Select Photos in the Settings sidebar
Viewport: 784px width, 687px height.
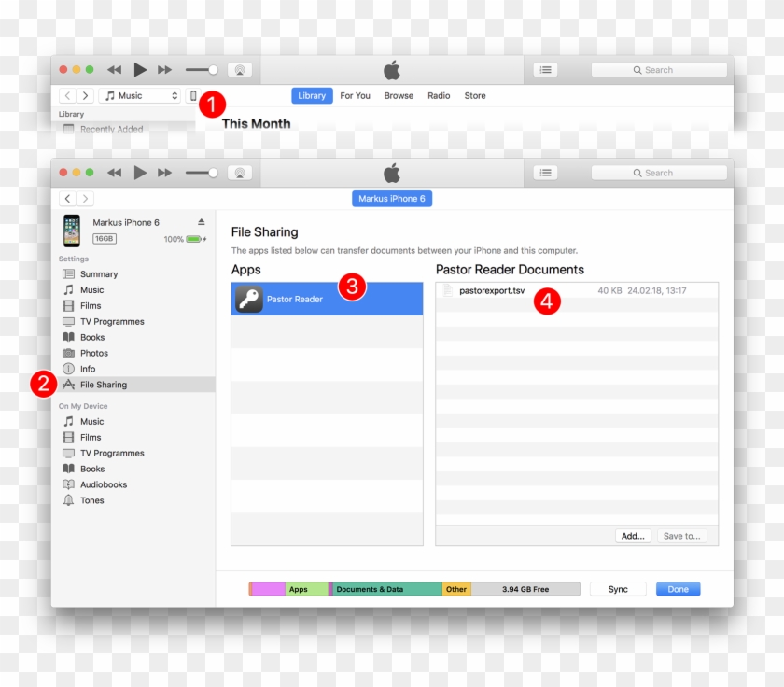[96, 353]
